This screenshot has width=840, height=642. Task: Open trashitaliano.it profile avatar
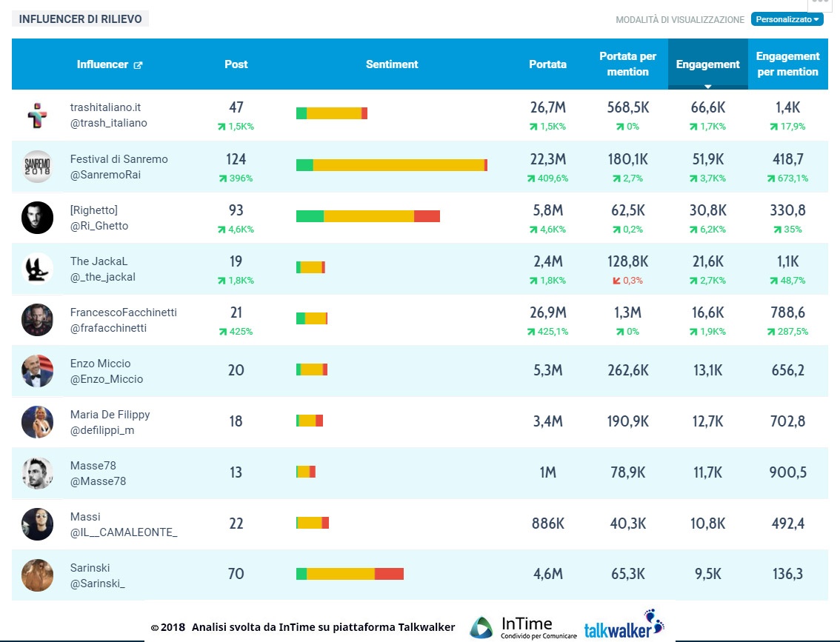pyautogui.click(x=38, y=115)
